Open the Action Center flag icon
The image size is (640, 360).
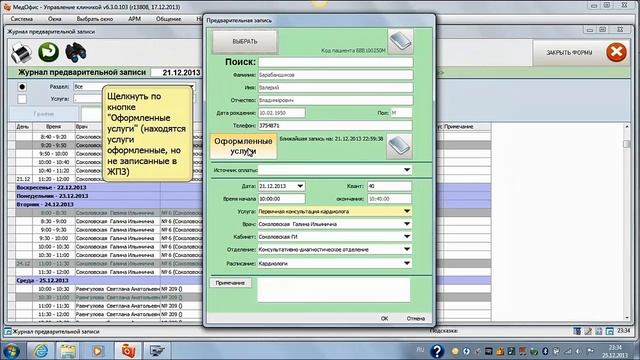[590, 351]
